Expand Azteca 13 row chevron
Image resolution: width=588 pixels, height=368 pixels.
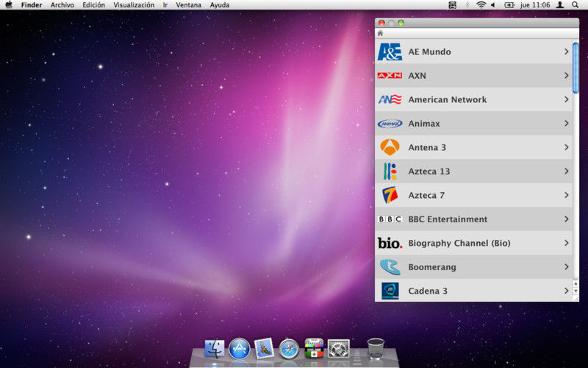pos(566,171)
